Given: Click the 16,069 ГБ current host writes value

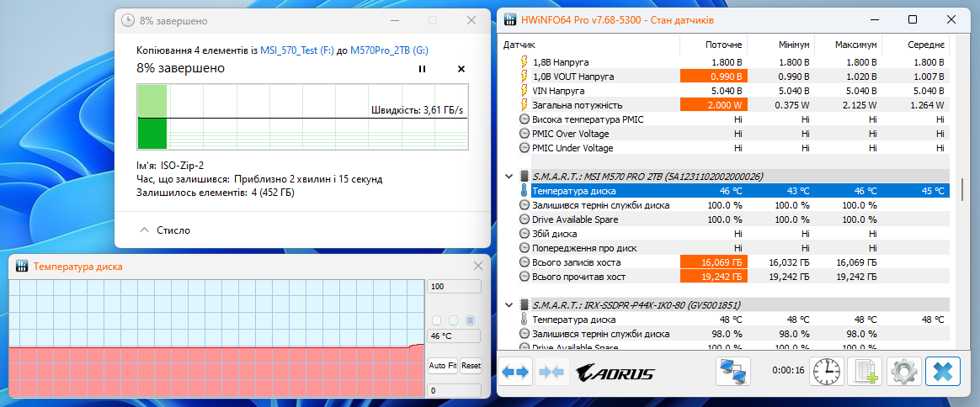Looking at the screenshot, I should point(714,262).
